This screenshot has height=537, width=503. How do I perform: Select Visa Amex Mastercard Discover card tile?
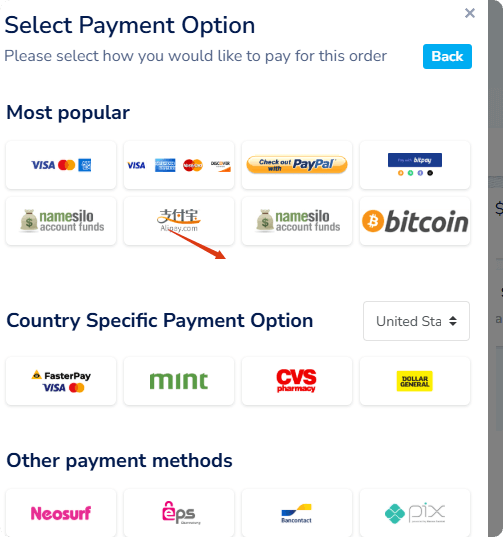(179, 165)
